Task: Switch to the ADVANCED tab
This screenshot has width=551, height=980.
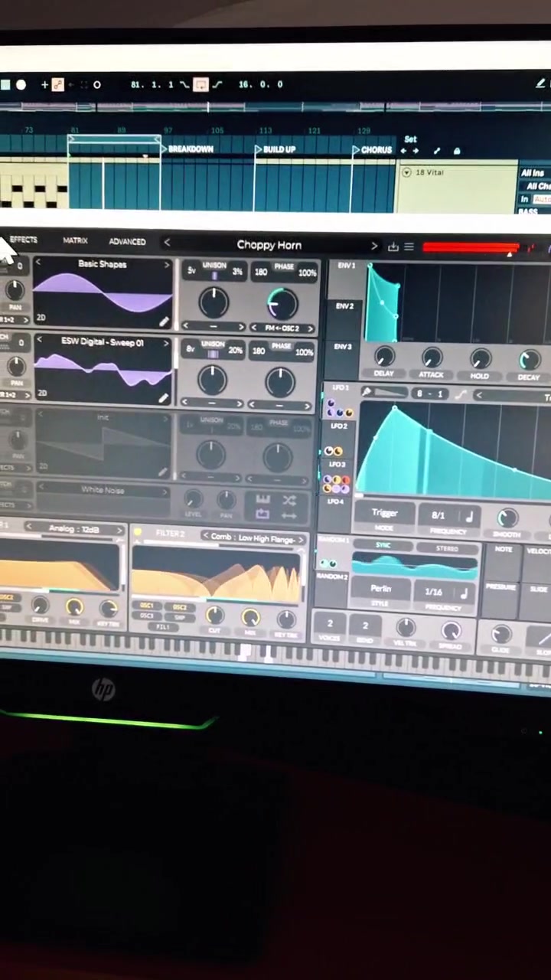Action: (x=127, y=241)
